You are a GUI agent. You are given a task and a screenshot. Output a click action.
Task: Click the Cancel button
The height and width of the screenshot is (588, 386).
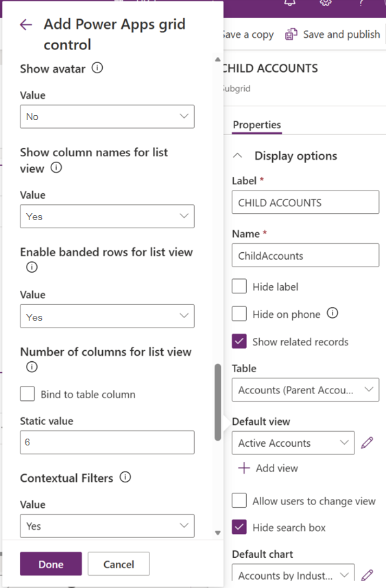pos(119,563)
